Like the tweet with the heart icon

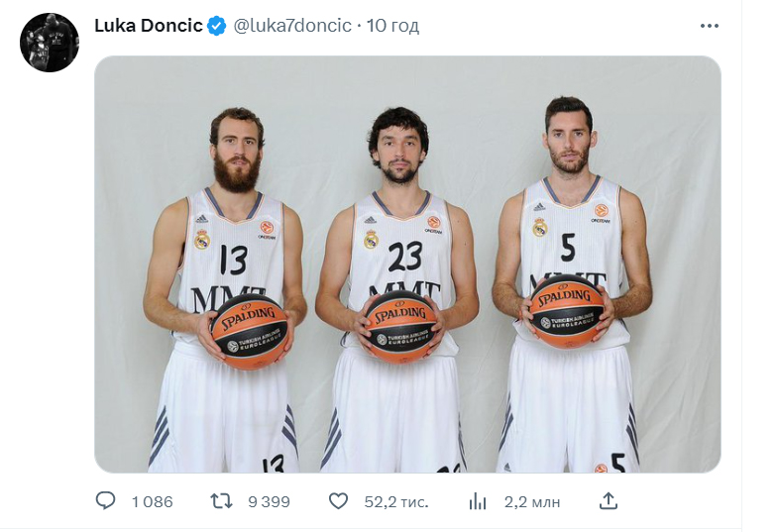pyautogui.click(x=338, y=501)
